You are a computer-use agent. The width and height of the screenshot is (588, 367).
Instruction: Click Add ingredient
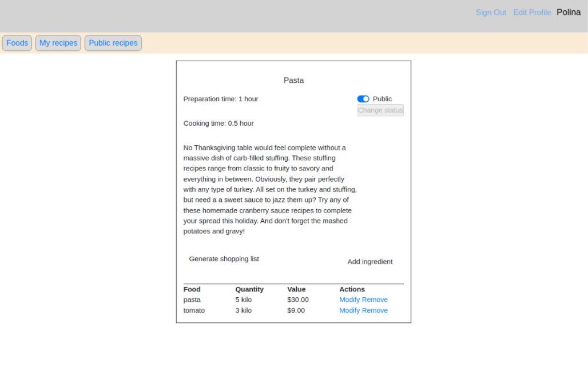click(370, 262)
